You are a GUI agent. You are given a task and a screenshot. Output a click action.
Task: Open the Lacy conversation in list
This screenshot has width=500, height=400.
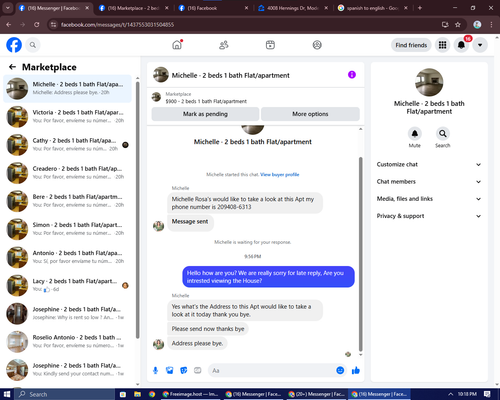[x=68, y=285]
